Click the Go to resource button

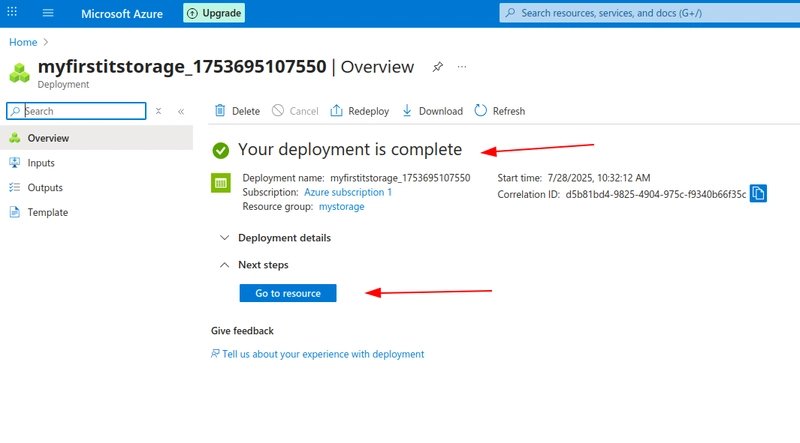click(288, 293)
